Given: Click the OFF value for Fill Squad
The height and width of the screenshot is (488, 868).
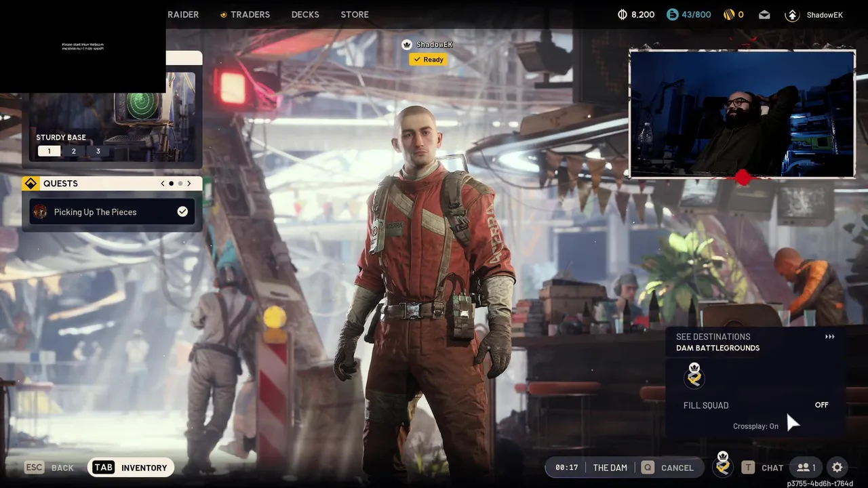Looking at the screenshot, I should 821,405.
